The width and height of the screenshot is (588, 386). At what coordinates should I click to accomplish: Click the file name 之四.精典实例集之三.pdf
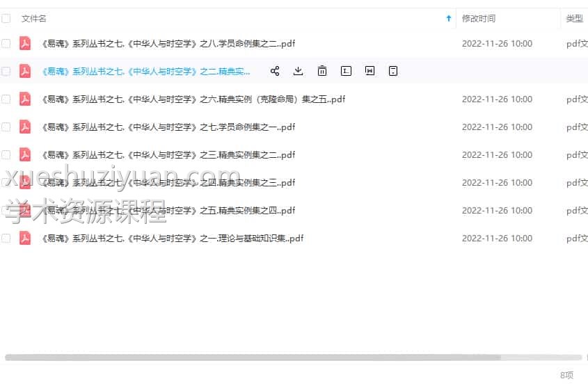(x=168, y=182)
